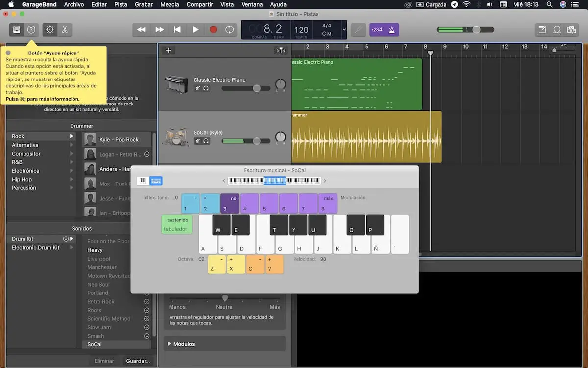
Task: Toggle the sostenido tabulador sustain key
Action: coord(177,224)
